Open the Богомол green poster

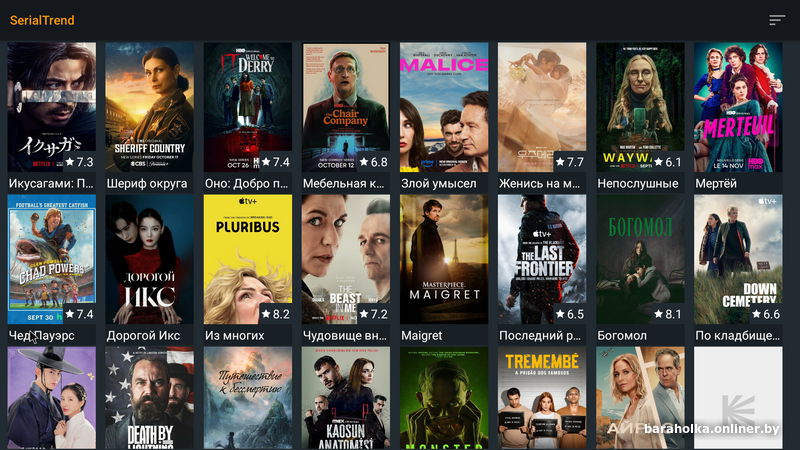[640, 259]
